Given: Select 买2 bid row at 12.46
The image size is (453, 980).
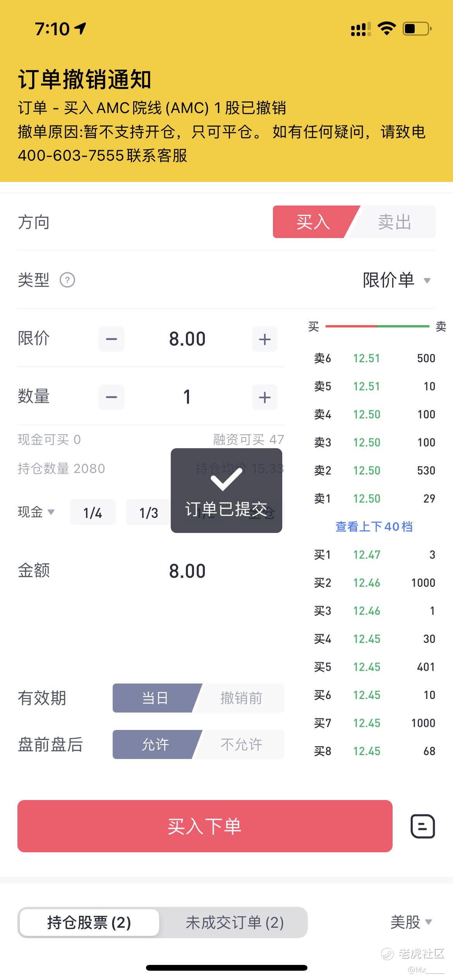Looking at the screenshot, I should pos(374,583).
